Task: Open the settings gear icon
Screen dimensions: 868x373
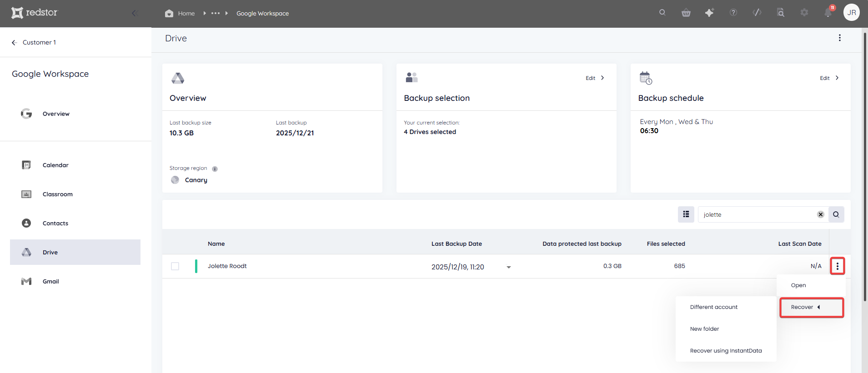Action: [804, 13]
